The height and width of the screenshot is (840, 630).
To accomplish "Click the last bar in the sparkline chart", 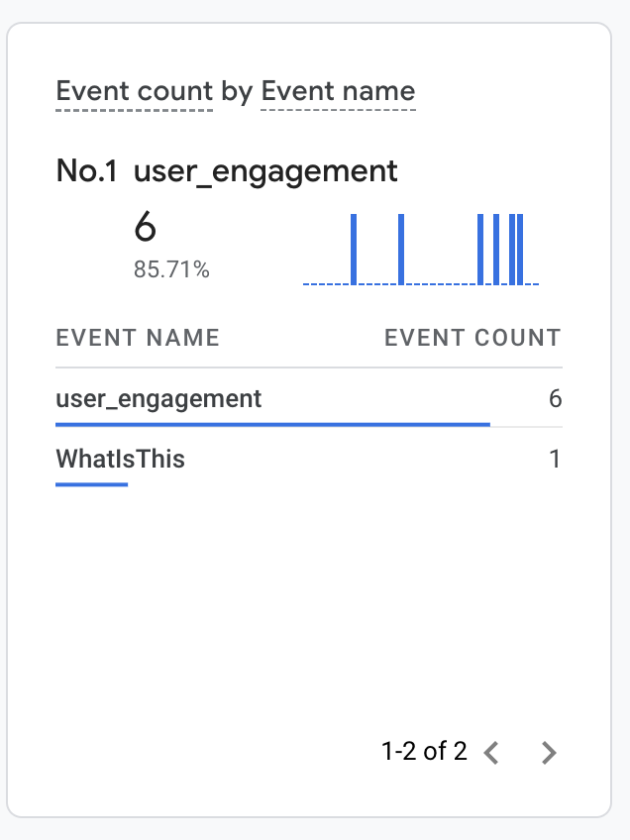I will click(x=520, y=249).
